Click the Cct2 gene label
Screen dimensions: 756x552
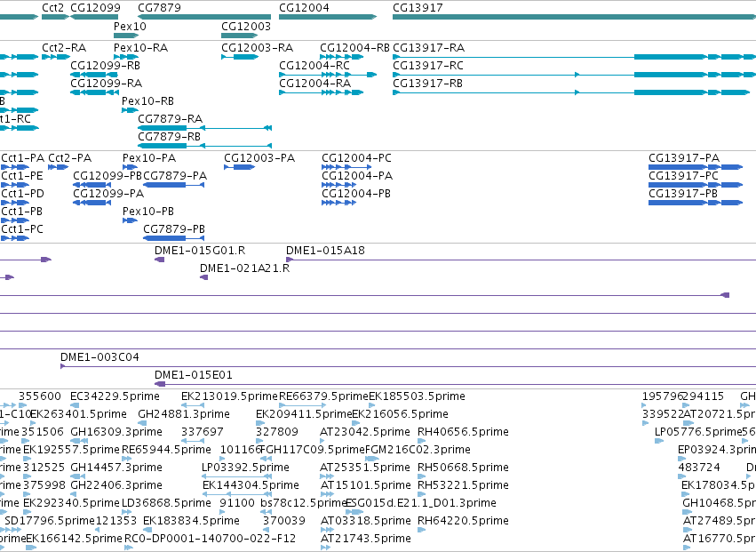pyautogui.click(x=52, y=8)
